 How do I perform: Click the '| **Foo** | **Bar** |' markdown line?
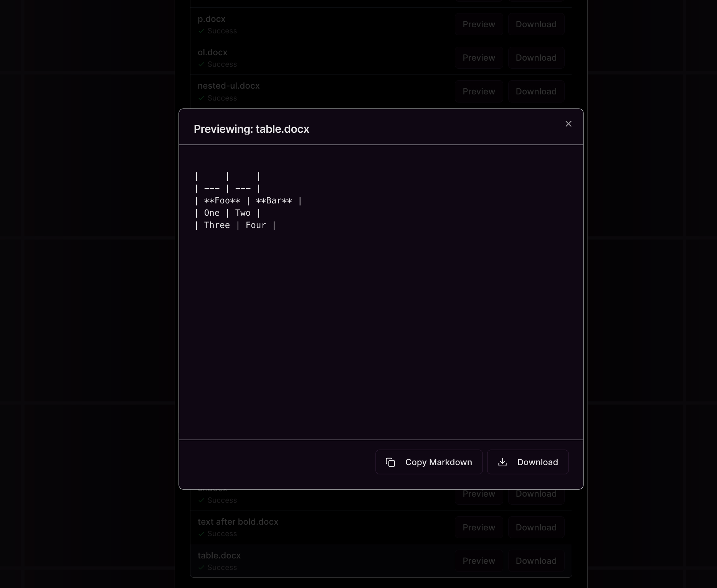tap(248, 201)
